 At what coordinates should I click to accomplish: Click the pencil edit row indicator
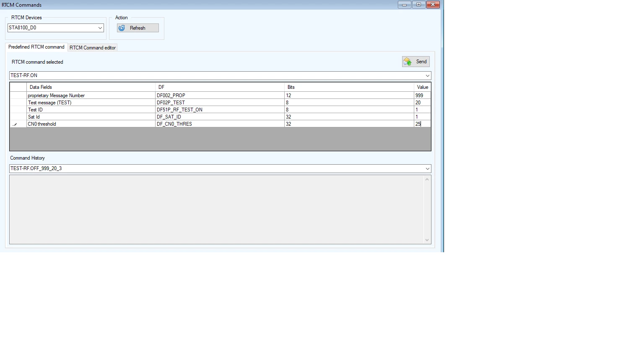tap(18, 124)
